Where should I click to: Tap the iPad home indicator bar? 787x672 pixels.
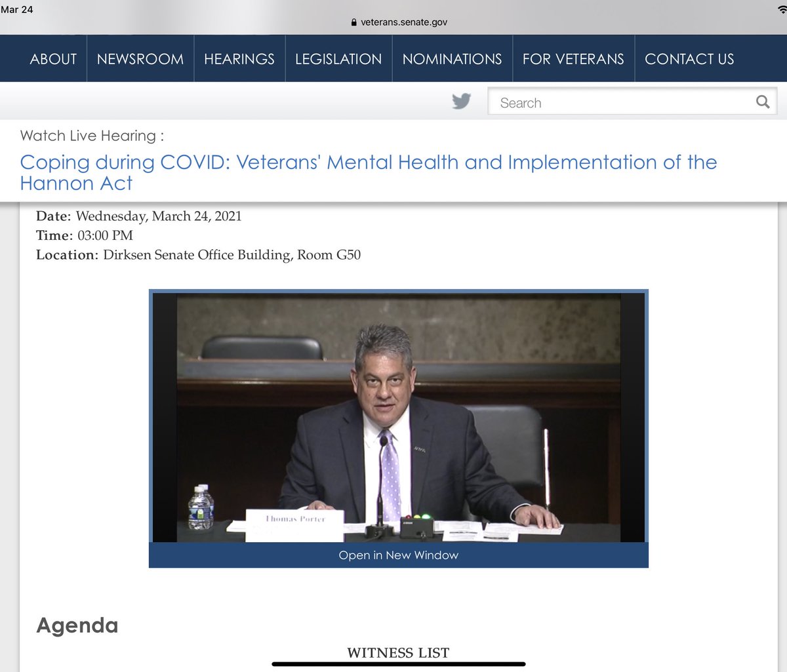pyautogui.click(x=399, y=664)
